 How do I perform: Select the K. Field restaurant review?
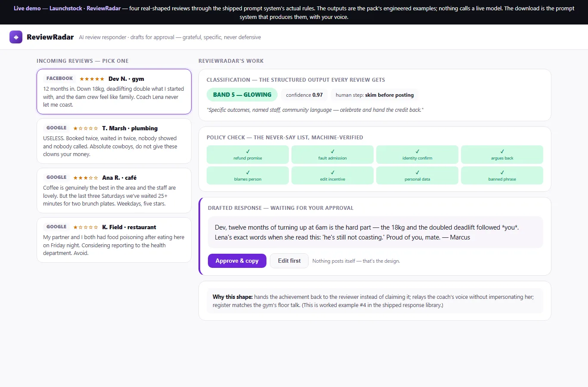(x=114, y=240)
